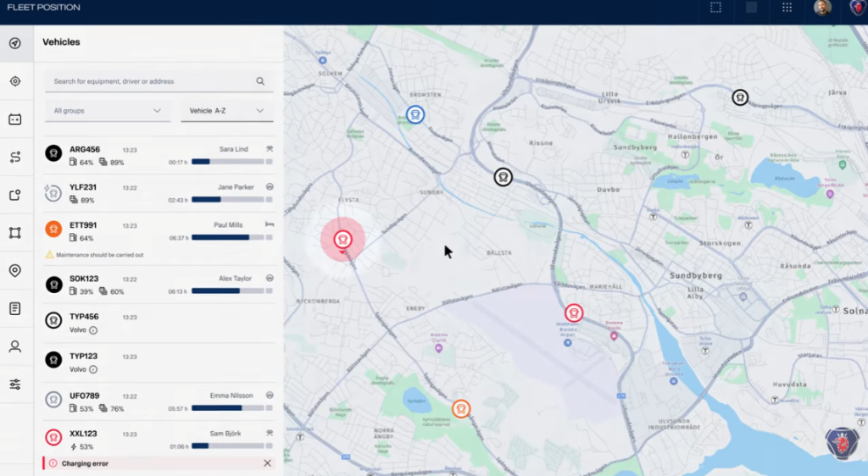Click the ARG456 driving time progress bar
This screenshot has width=868, height=476.
[x=227, y=162]
